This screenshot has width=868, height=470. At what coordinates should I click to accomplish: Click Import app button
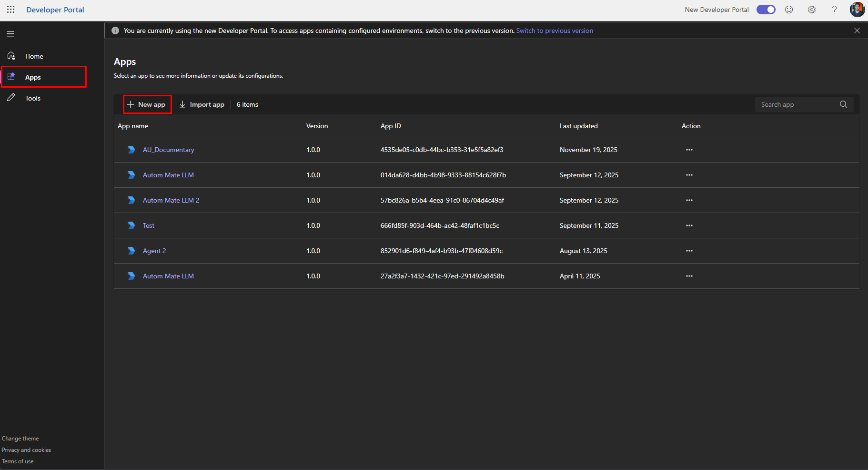[202, 104]
